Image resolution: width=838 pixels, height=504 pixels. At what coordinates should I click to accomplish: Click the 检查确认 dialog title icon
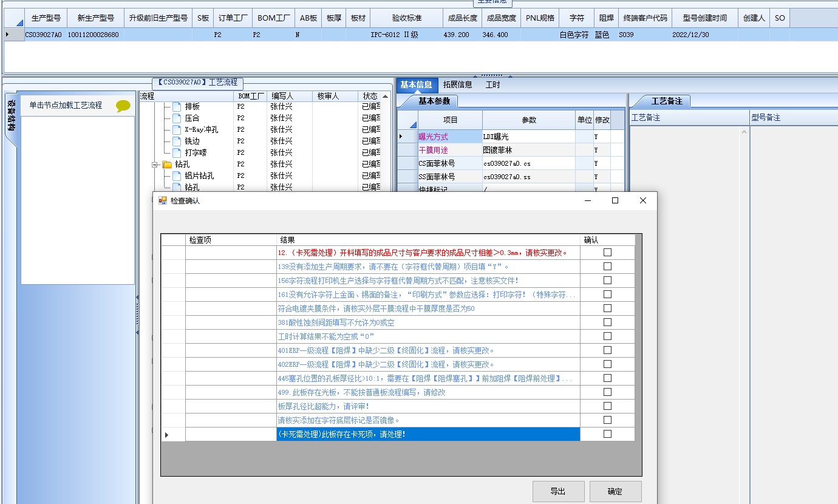[162, 200]
